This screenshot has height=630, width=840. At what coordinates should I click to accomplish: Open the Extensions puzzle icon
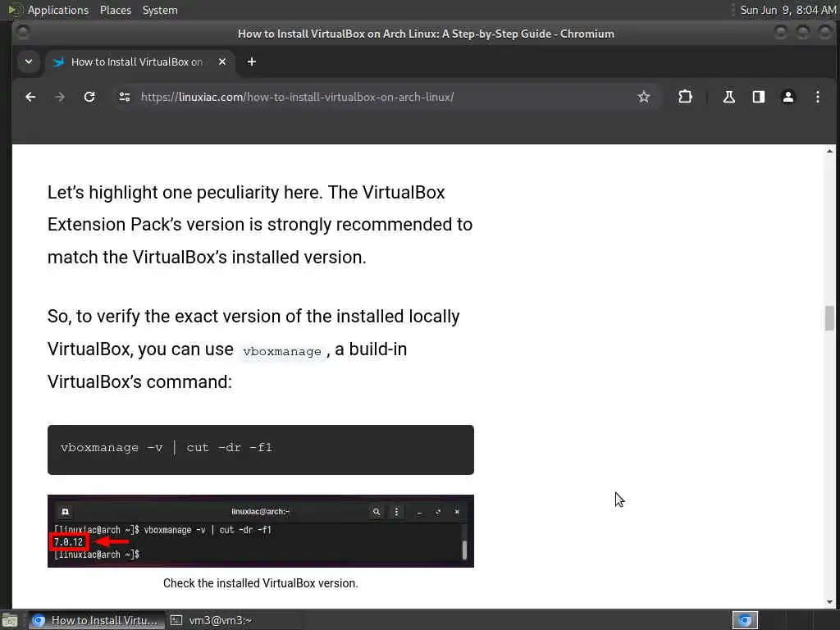[x=685, y=97]
